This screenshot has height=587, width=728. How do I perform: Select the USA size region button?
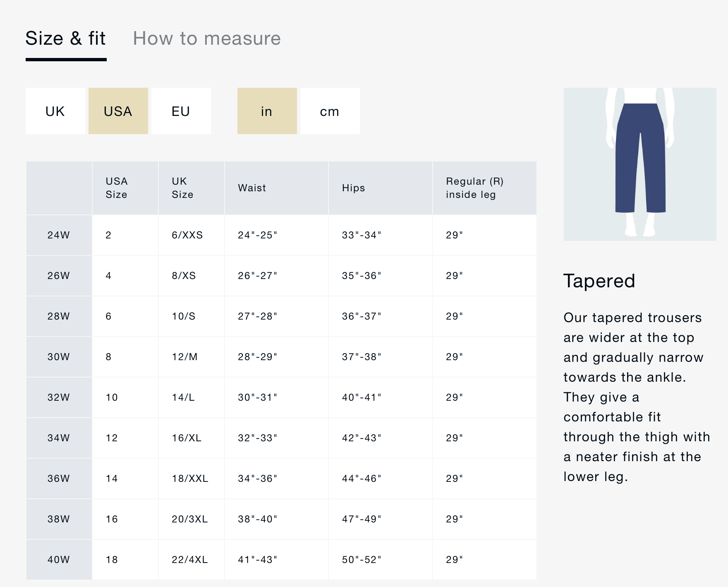pyautogui.click(x=118, y=111)
